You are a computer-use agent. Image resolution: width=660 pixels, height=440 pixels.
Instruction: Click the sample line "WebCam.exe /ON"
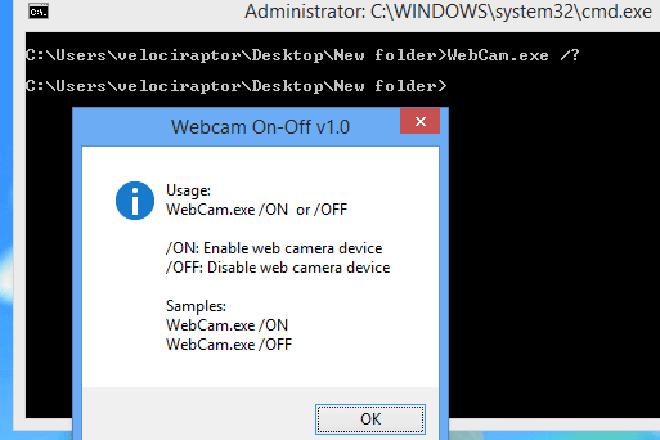point(227,325)
